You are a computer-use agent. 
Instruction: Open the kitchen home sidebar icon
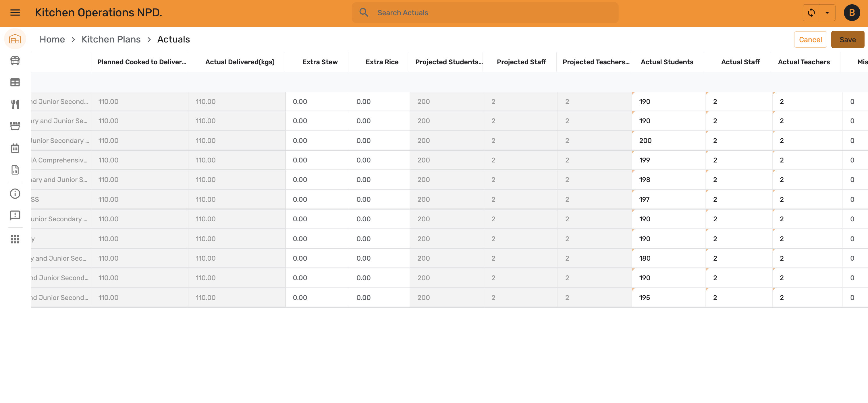(x=15, y=39)
